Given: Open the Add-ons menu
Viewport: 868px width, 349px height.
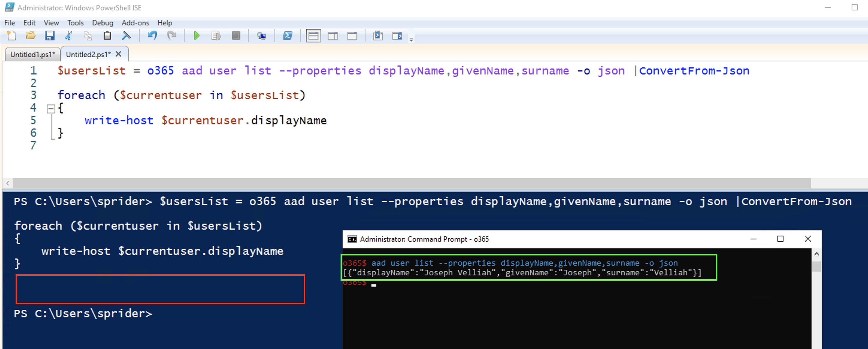Looking at the screenshot, I should pyautogui.click(x=135, y=23).
